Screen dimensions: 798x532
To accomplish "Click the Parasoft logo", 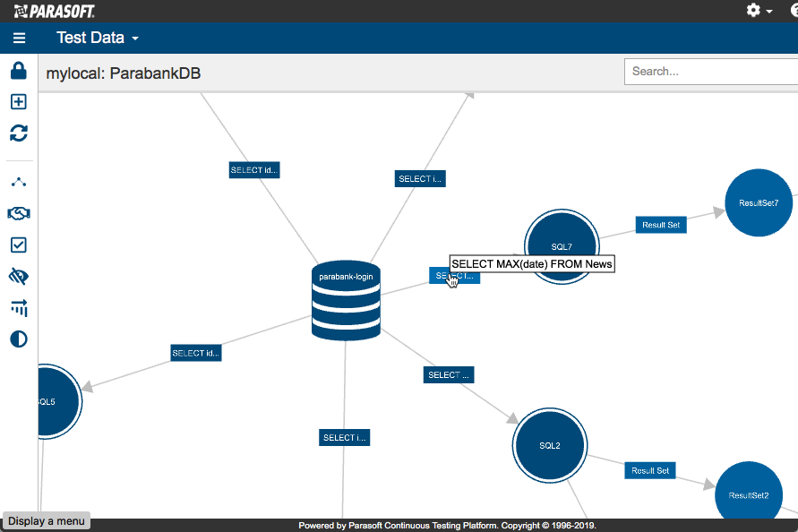I will (x=55, y=11).
